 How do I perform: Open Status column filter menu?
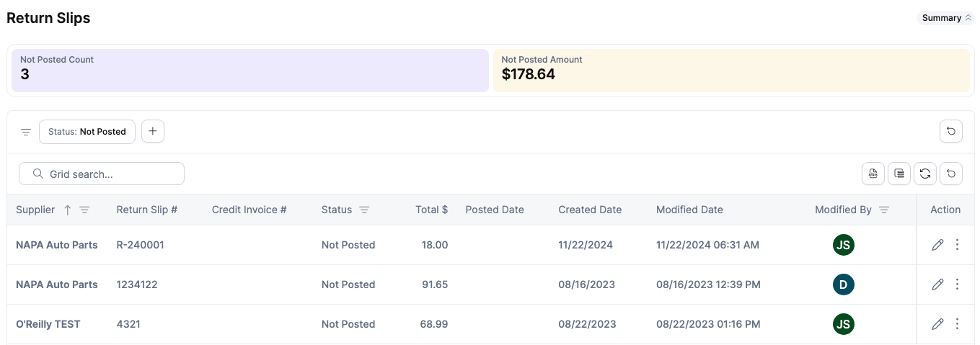click(x=364, y=210)
